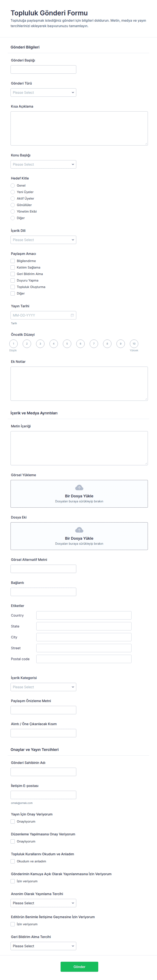Viewport: 157px width, 980px height.
Task: Click the upload cloud icon under Görsel Yükleme
Action: click(x=79, y=487)
